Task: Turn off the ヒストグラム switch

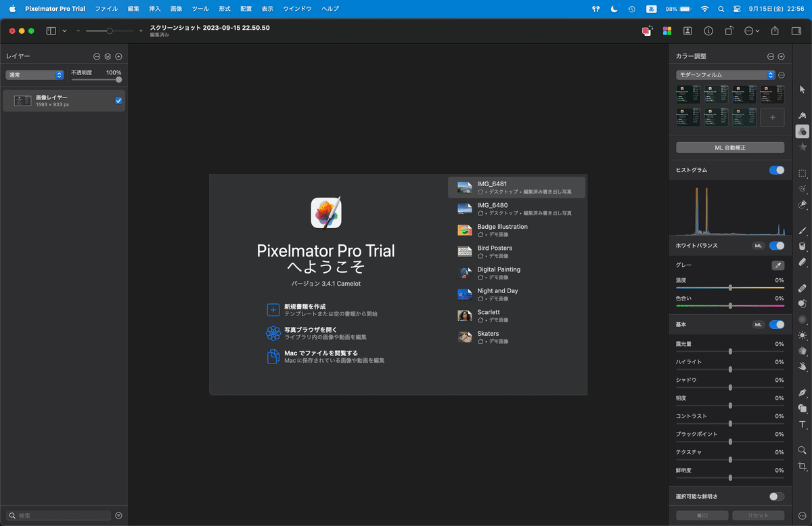Action: (777, 170)
